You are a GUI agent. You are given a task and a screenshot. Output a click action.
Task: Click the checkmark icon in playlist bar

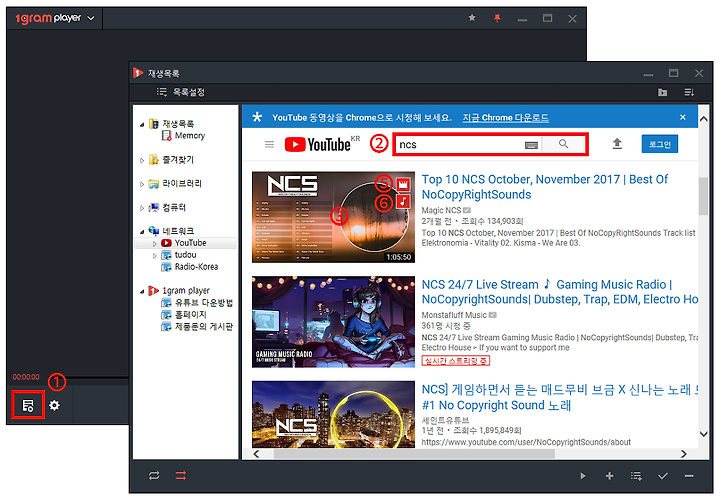pos(662,476)
